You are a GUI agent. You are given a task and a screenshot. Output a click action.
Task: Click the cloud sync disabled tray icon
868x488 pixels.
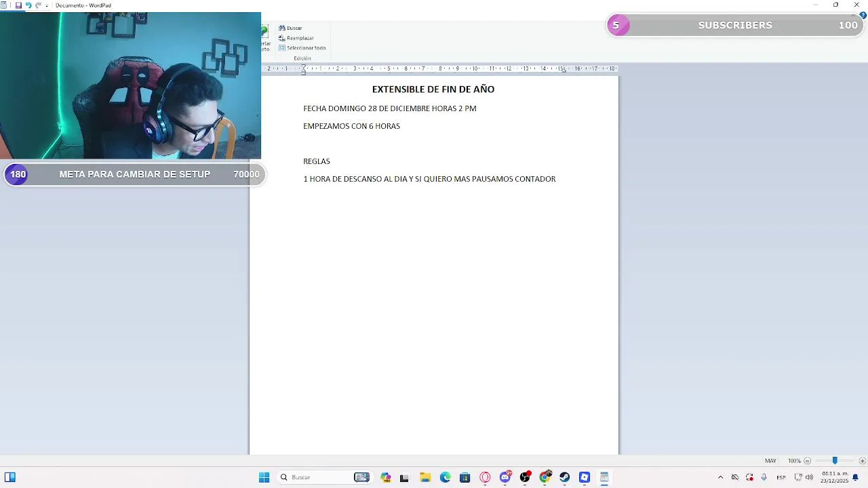click(x=735, y=477)
